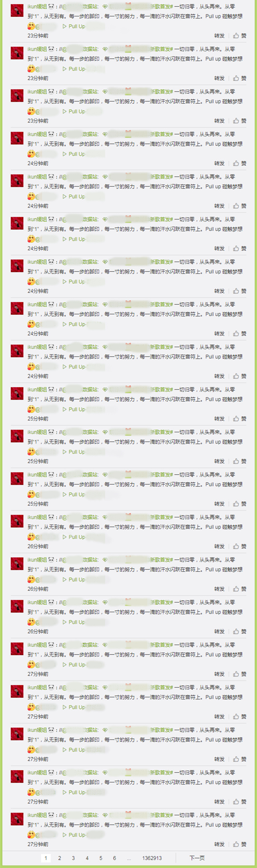The width and height of the screenshot is (257, 868).
Task: Select page 5 in the pagination bar
Action: point(101,858)
